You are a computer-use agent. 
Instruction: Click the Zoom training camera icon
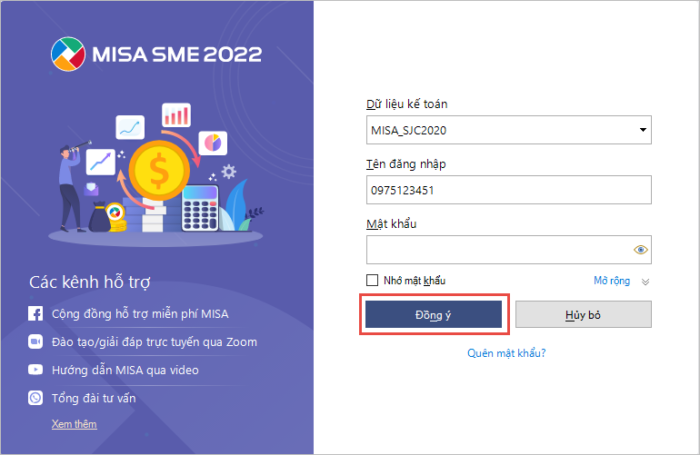pyautogui.click(x=34, y=342)
